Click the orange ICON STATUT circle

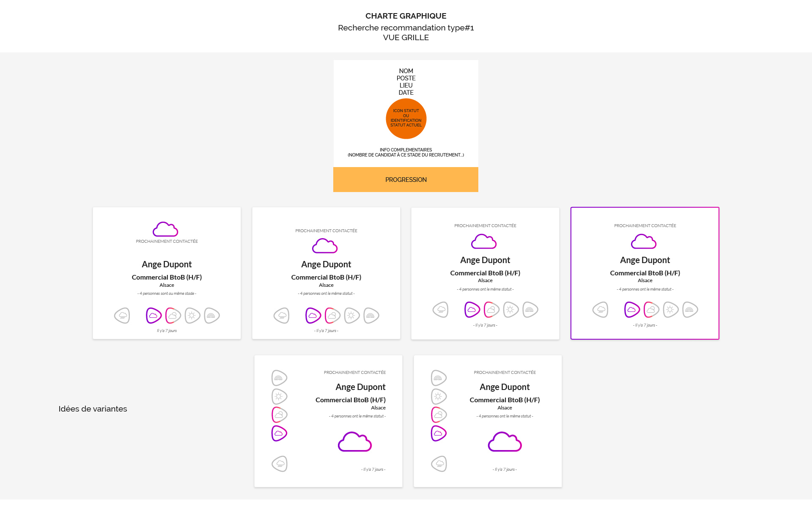[406, 118]
